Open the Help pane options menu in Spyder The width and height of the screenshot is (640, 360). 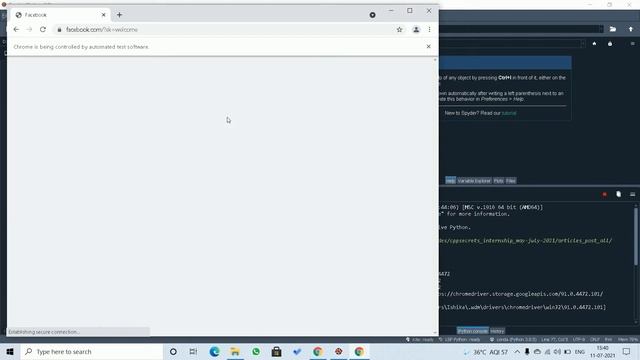[632, 44]
